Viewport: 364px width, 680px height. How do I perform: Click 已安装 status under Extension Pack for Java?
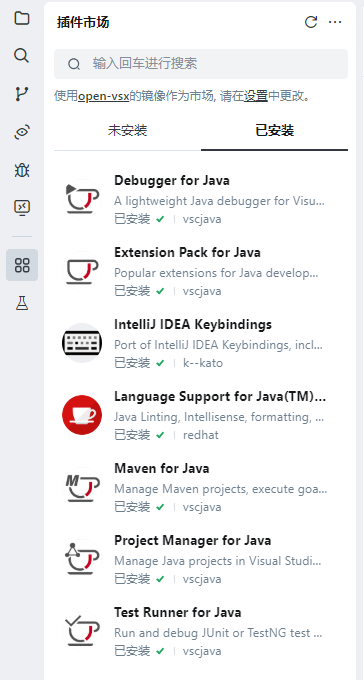(x=132, y=291)
